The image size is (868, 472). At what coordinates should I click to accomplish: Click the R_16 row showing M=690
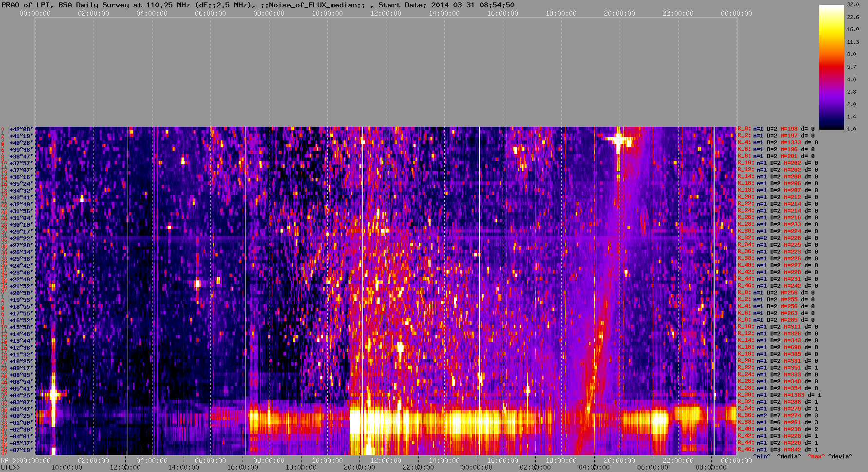coord(777,348)
